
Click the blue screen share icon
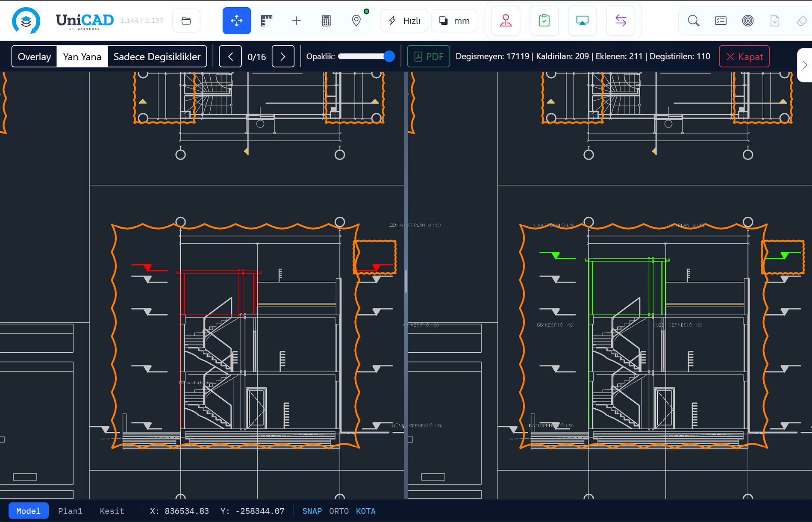pos(582,21)
